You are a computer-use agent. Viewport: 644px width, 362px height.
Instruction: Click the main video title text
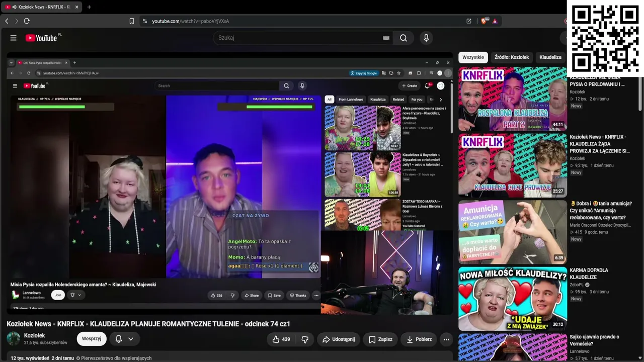click(148, 324)
